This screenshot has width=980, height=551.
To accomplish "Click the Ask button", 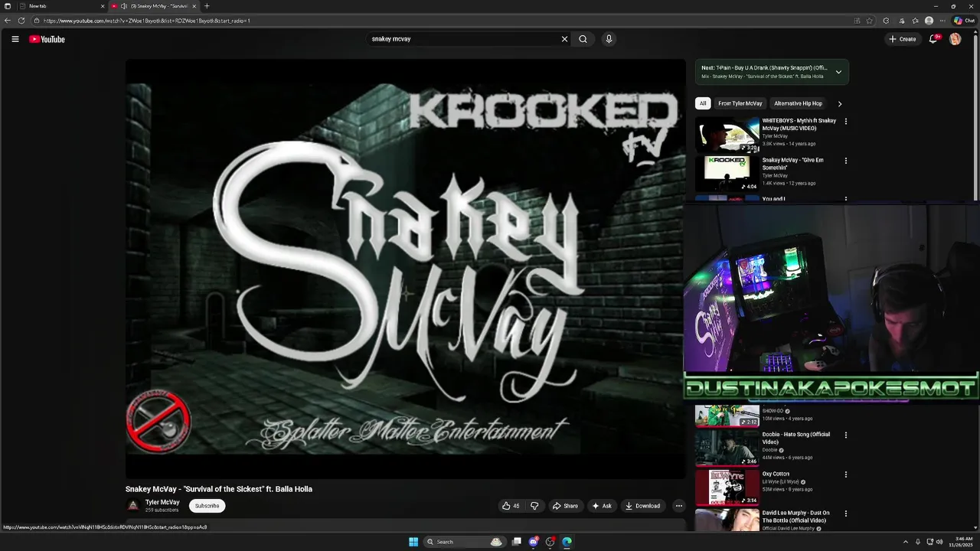I will point(602,506).
